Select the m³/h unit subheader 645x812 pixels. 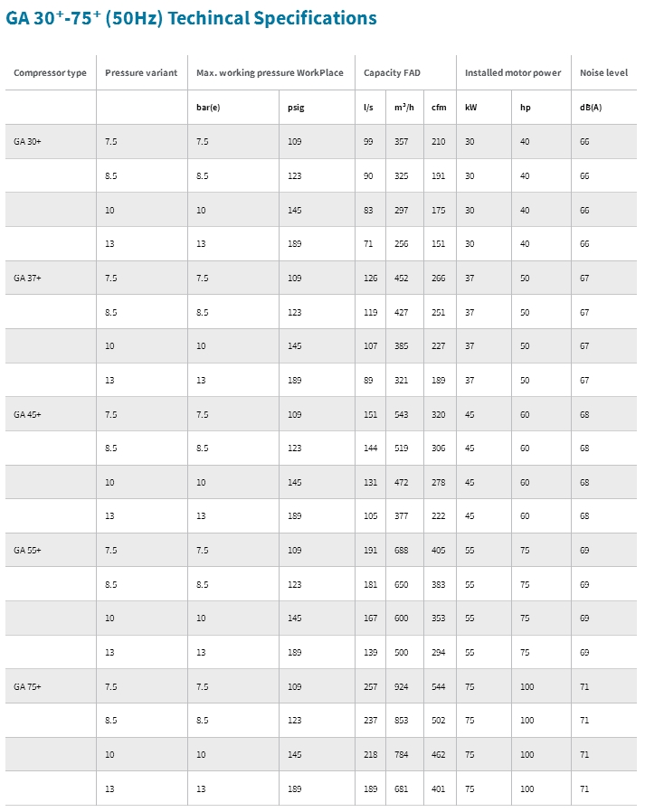[404, 108]
